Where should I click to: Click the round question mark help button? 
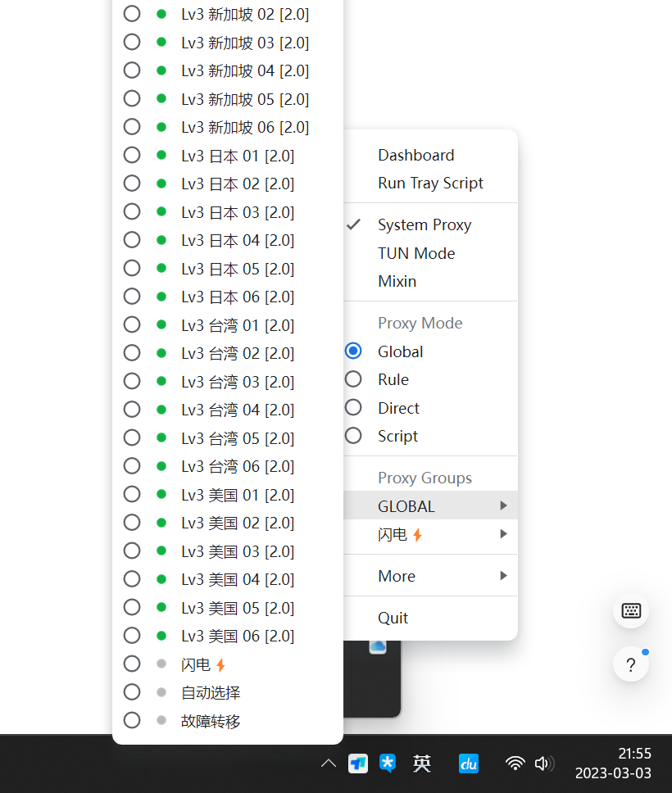pyautogui.click(x=631, y=664)
